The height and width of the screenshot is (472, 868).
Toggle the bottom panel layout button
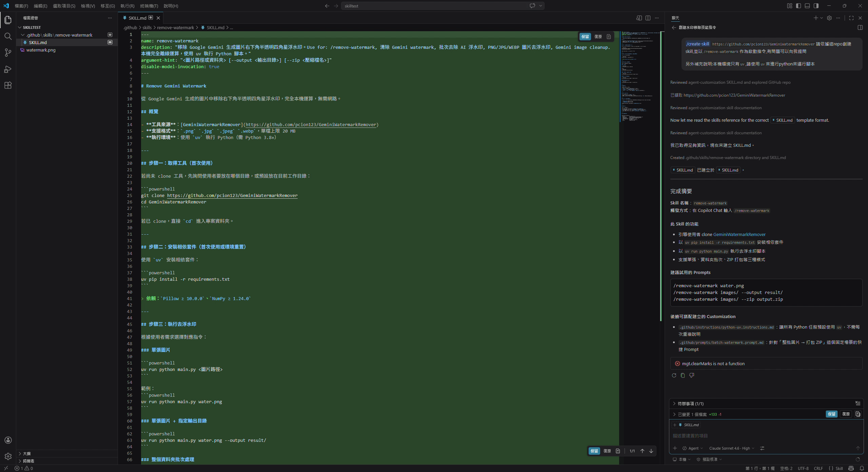click(807, 6)
